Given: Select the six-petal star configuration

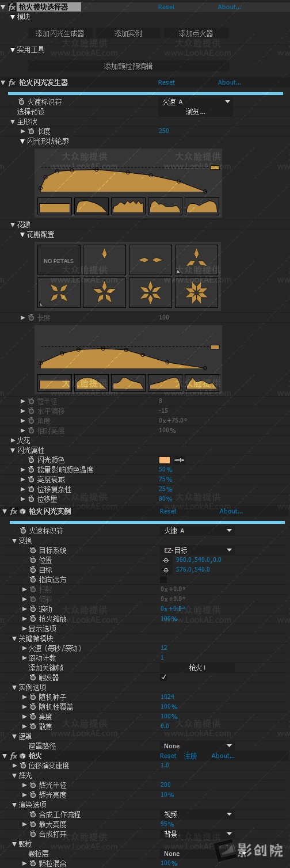Looking at the screenshot, I should (150, 292).
